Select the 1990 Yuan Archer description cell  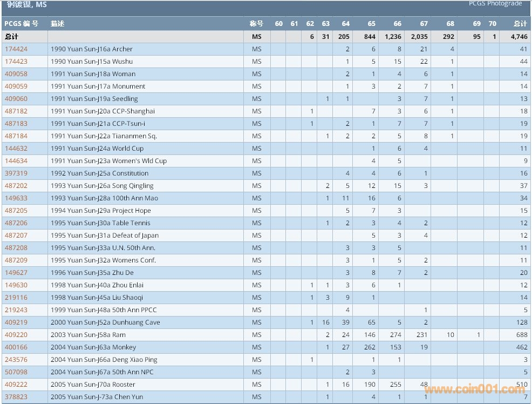92,49
